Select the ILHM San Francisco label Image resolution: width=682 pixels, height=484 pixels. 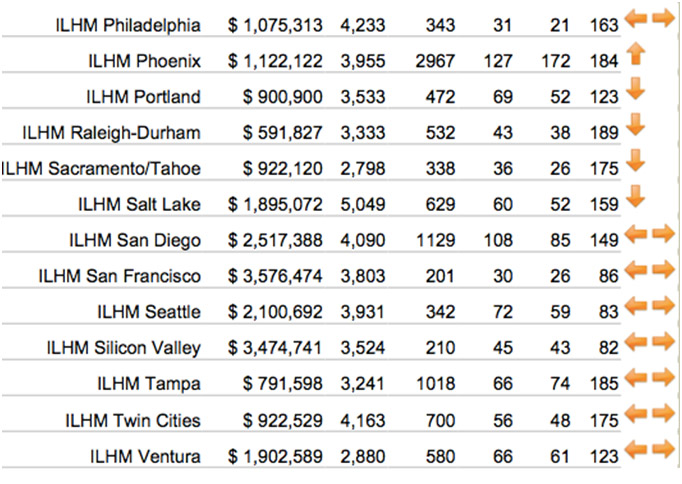pyautogui.click(x=120, y=276)
